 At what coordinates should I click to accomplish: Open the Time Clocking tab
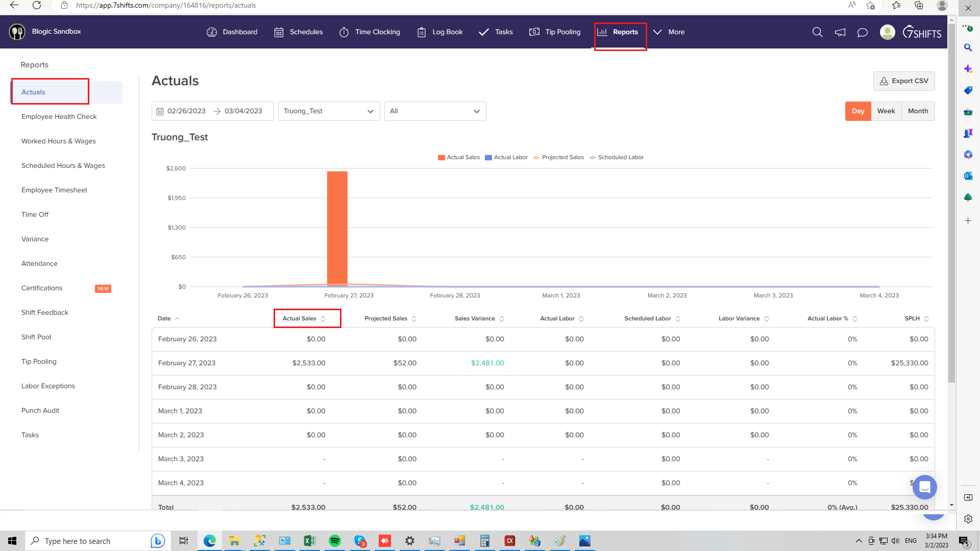pyautogui.click(x=370, y=32)
